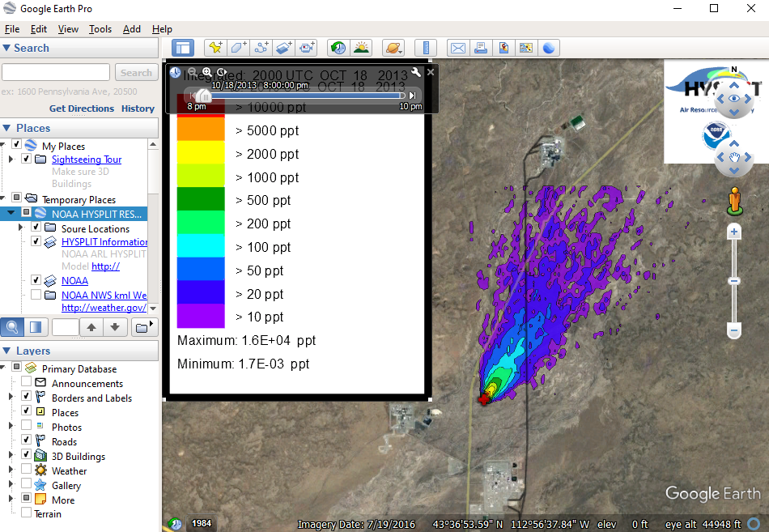Image resolution: width=769 pixels, height=532 pixels.
Task: Click the historical imagery icon in status bar
Action: coord(175,524)
